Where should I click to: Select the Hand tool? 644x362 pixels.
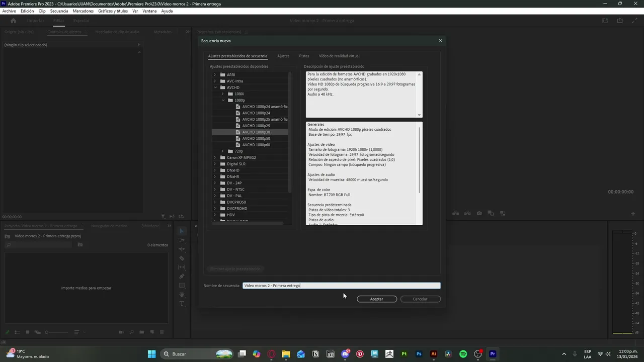point(182,294)
